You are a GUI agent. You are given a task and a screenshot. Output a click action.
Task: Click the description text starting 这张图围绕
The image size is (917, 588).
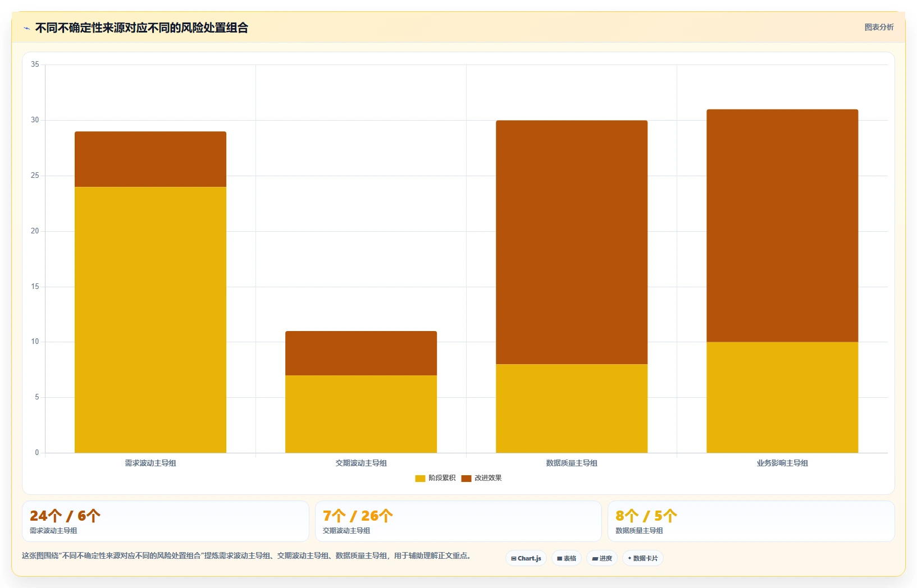pyautogui.click(x=247, y=555)
